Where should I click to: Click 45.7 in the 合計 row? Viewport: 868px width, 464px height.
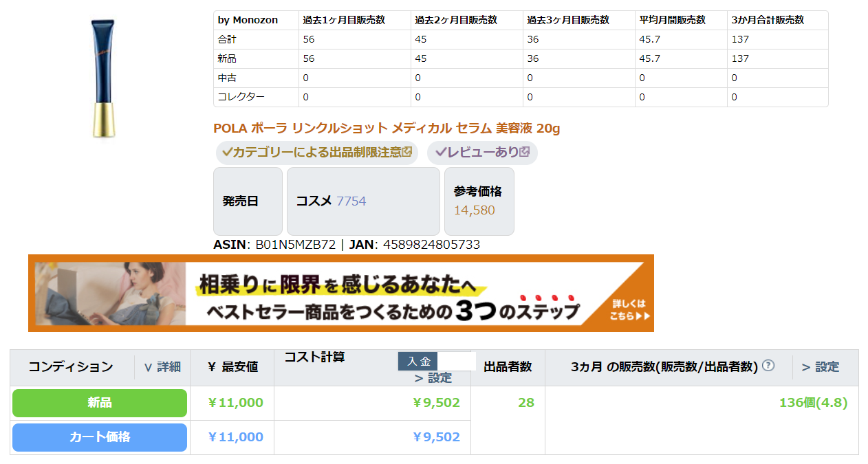tap(650, 39)
